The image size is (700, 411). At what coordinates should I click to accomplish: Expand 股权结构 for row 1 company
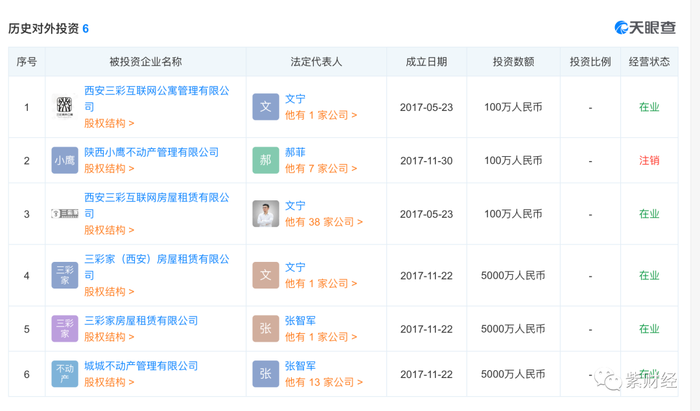pos(109,123)
